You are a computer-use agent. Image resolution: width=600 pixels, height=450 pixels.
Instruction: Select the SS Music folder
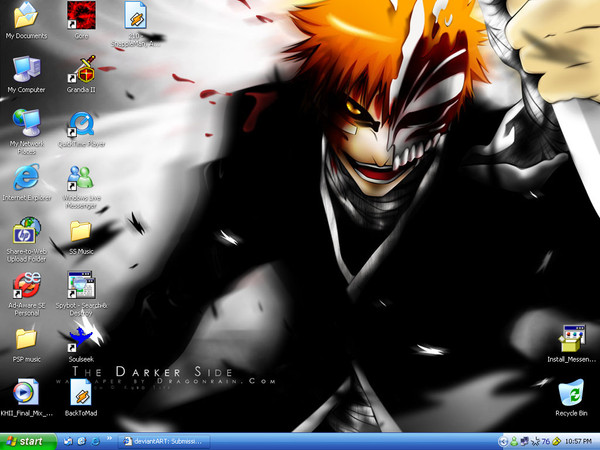click(x=80, y=231)
